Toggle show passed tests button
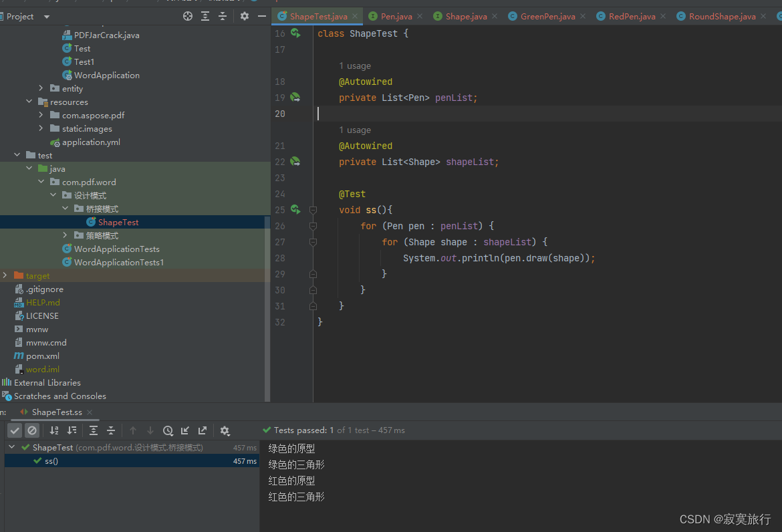Screen dimensions: 782x532 15,430
